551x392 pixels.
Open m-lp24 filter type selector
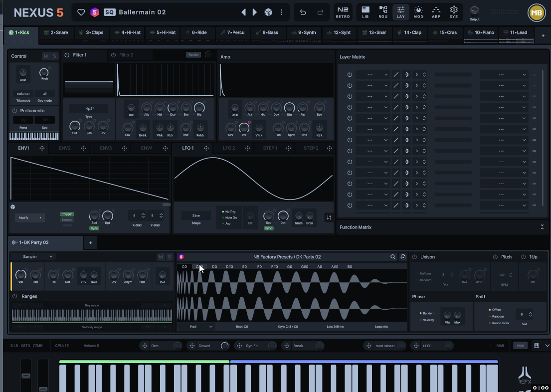[x=89, y=108]
